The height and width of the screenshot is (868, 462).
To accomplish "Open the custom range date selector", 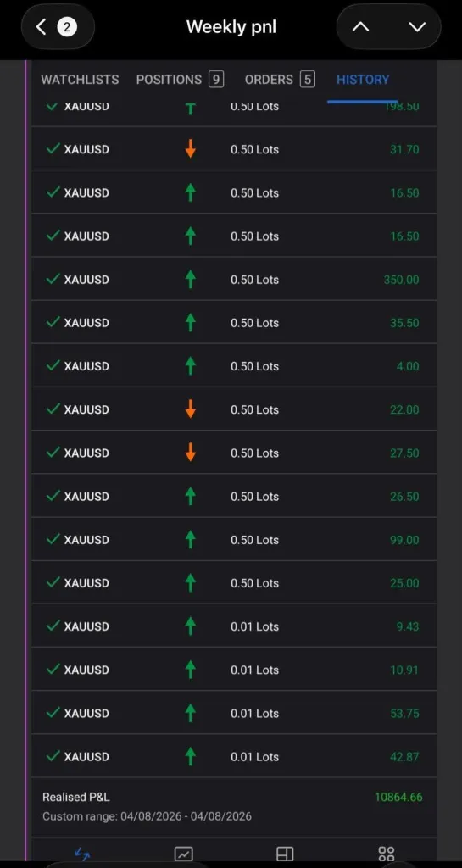I will click(x=148, y=816).
